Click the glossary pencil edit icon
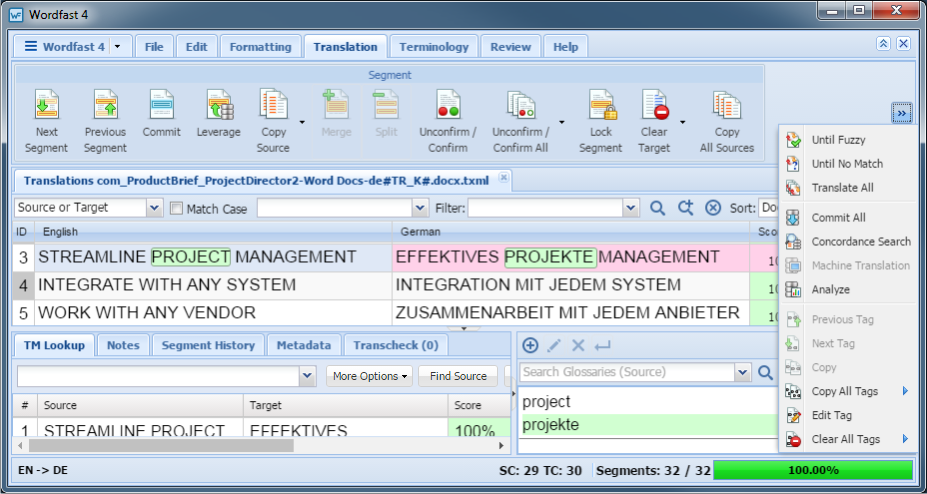This screenshot has width=927, height=494. click(554, 346)
